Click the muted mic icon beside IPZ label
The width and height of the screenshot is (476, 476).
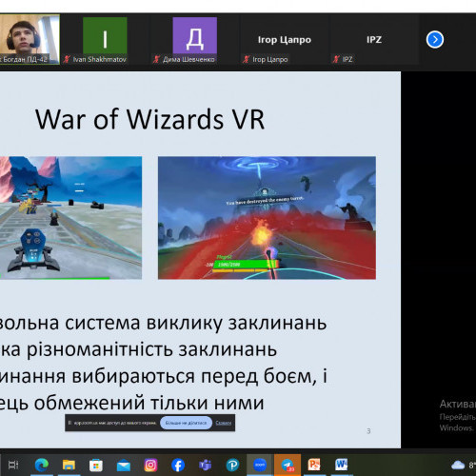click(x=336, y=59)
